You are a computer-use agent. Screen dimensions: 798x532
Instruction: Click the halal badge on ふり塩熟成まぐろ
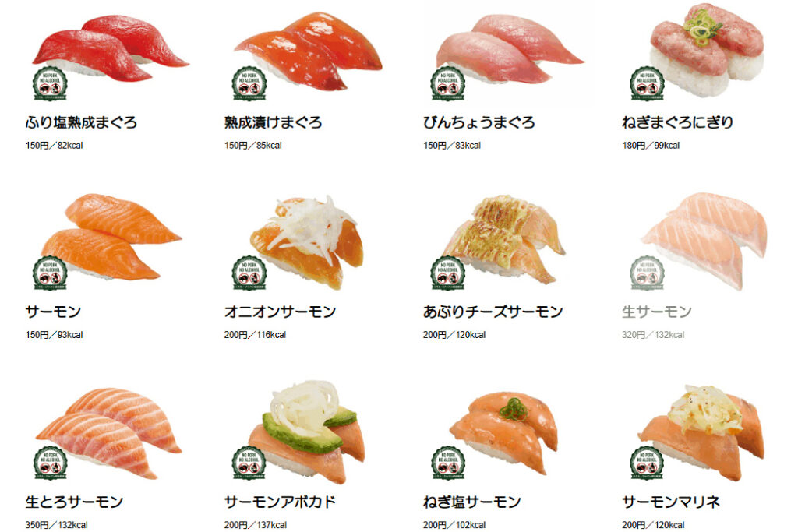click(50, 84)
